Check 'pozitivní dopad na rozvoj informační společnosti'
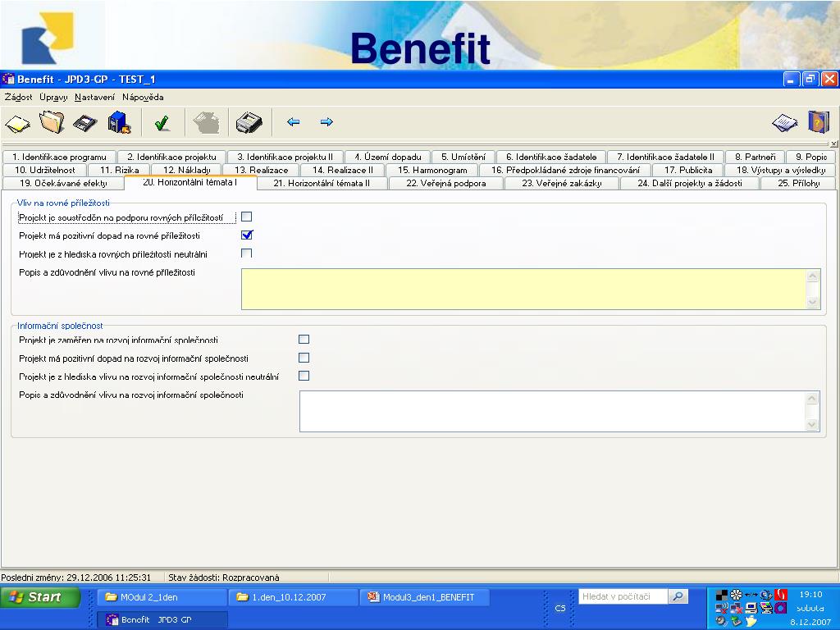Screen dimensions: 840x630 (x=304, y=358)
